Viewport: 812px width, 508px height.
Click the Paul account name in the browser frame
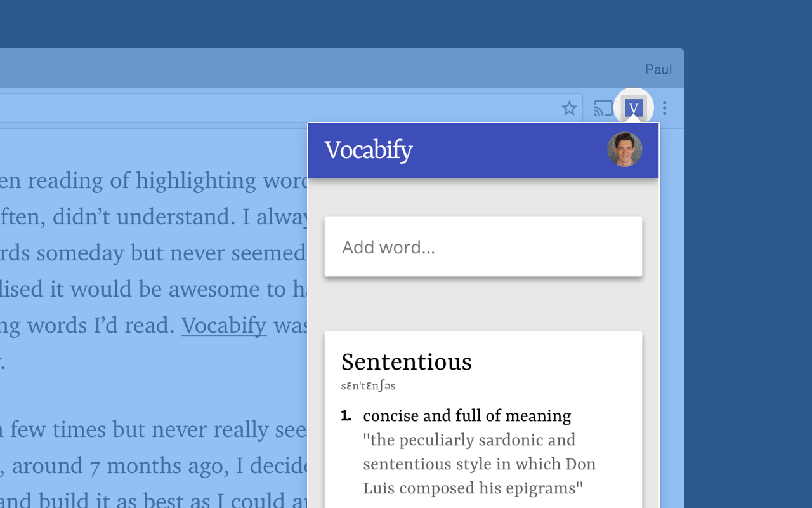[658, 69]
